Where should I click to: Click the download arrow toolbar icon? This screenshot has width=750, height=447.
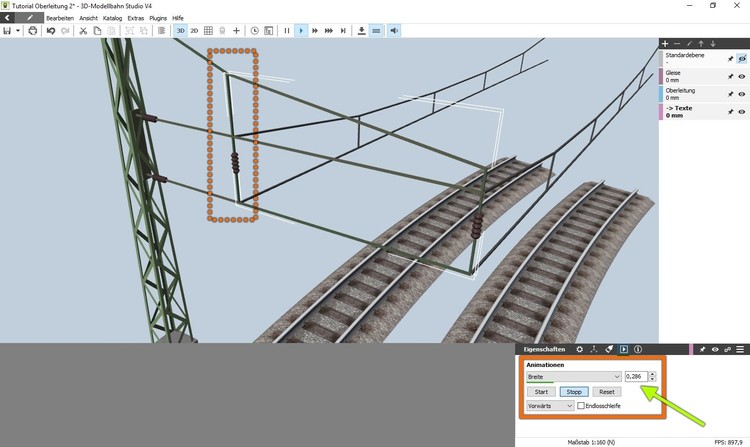[362, 31]
